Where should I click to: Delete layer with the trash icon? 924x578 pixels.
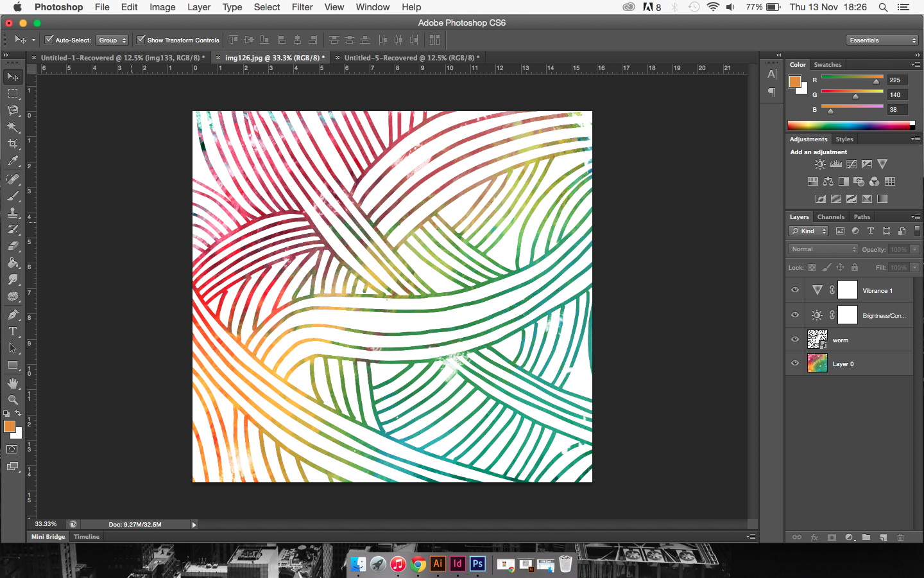click(x=901, y=537)
